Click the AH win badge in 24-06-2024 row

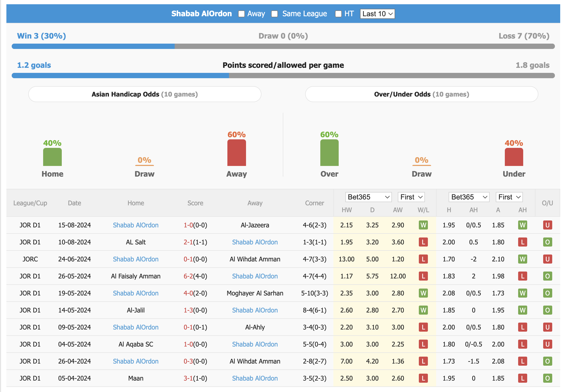click(523, 259)
